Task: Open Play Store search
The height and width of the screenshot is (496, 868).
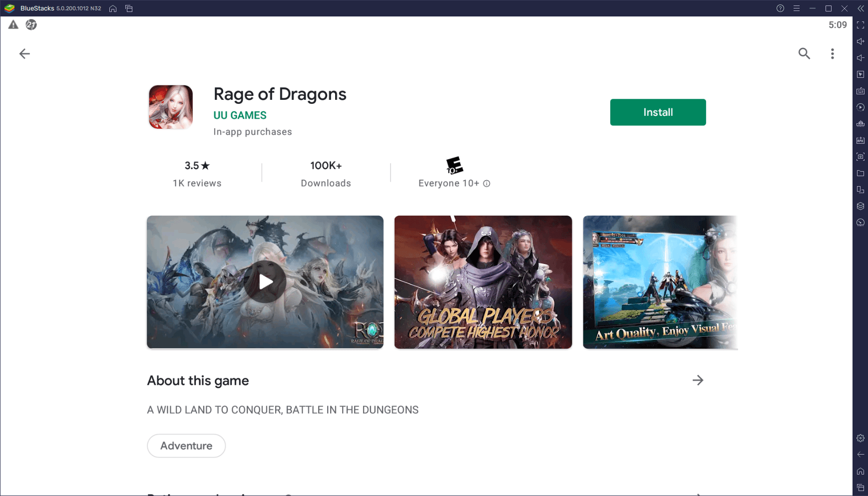Action: 804,53
